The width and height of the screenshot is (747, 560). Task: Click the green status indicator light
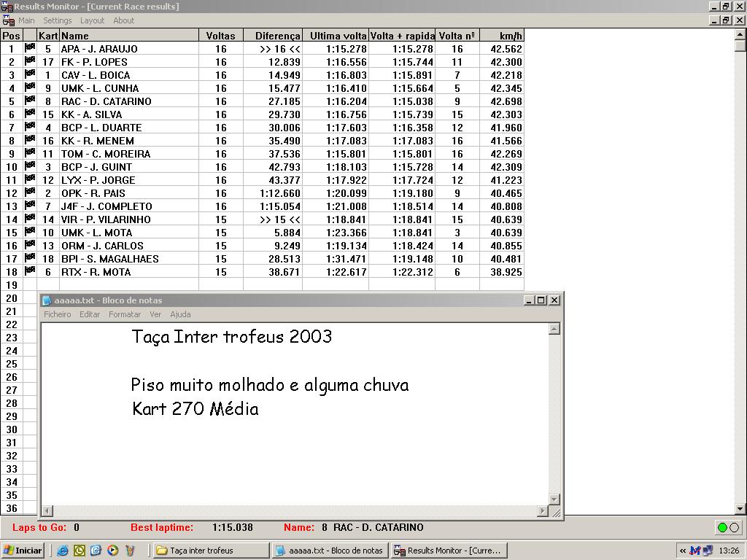(722, 528)
